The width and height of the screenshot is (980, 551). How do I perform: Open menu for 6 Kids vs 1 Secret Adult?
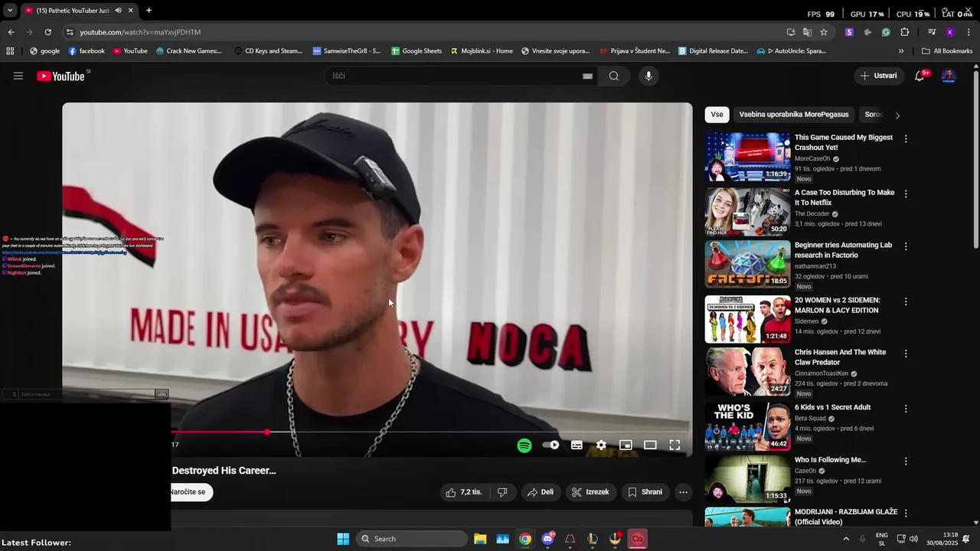pos(906,409)
